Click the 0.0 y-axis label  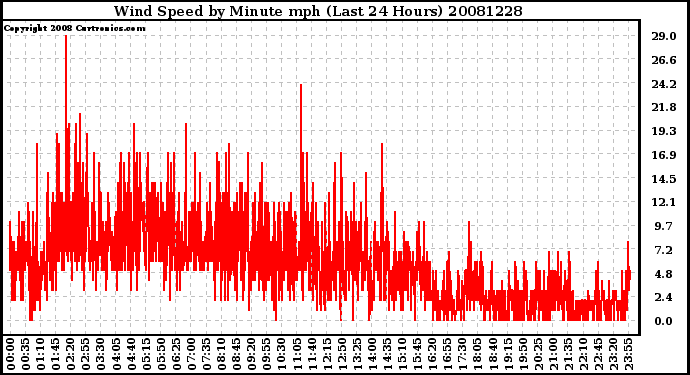pyautogui.click(x=664, y=321)
